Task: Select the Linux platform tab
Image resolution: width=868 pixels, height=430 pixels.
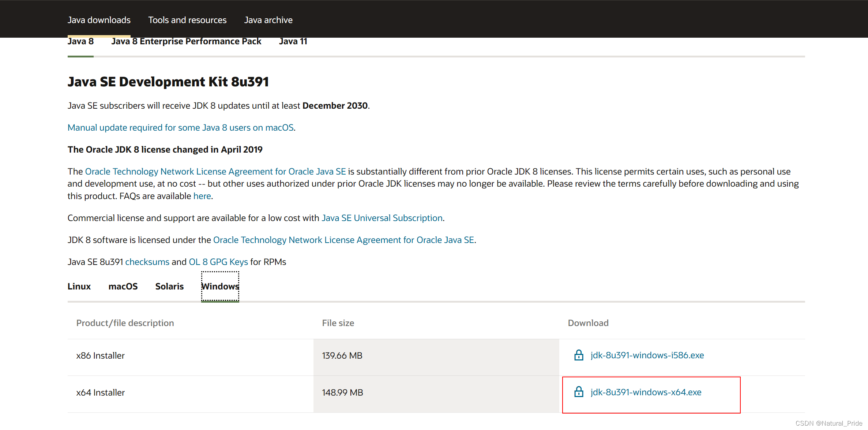Action: coord(79,287)
